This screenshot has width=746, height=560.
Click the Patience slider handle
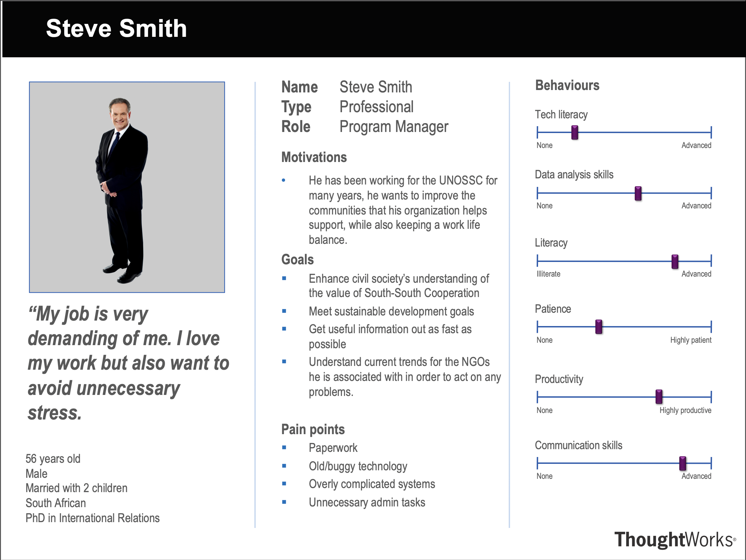598,326
